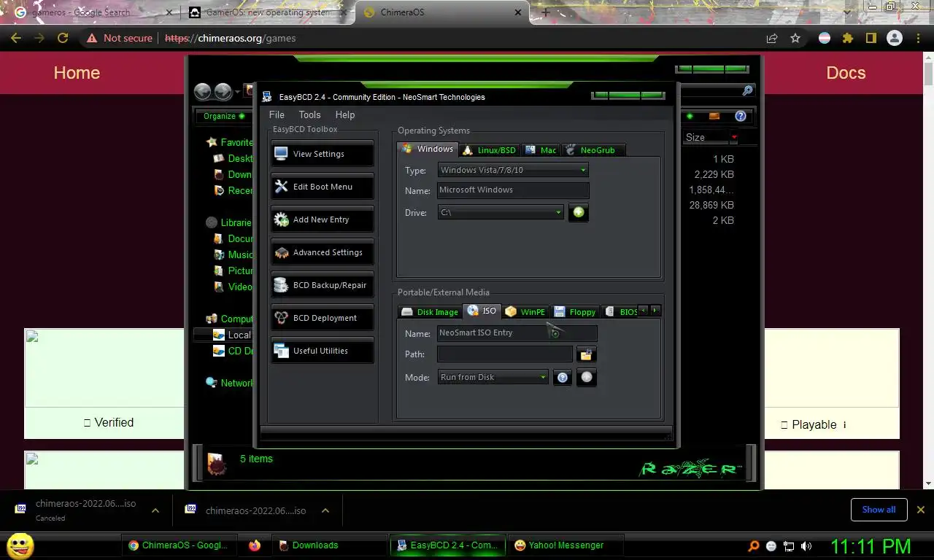Reload the Chrome page
Screen dimensions: 934x560
63,38
